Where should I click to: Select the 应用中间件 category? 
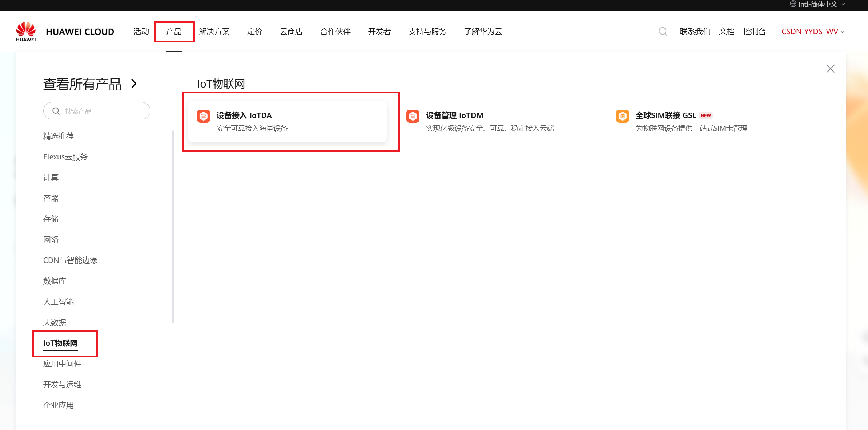point(62,364)
